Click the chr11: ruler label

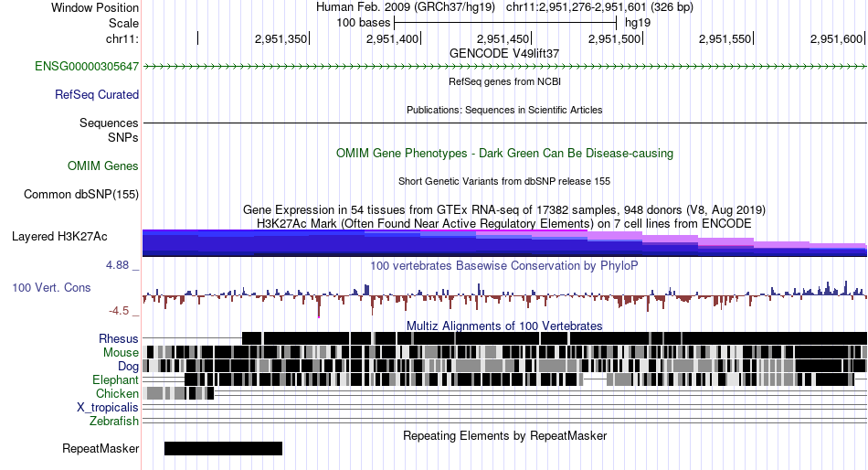pyautogui.click(x=122, y=38)
